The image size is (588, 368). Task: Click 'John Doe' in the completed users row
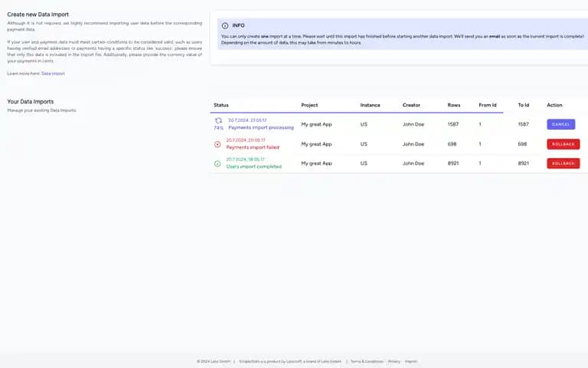pos(413,163)
